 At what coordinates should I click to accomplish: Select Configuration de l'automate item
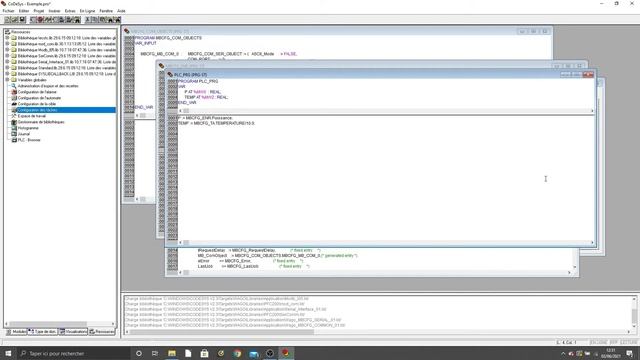(39, 98)
